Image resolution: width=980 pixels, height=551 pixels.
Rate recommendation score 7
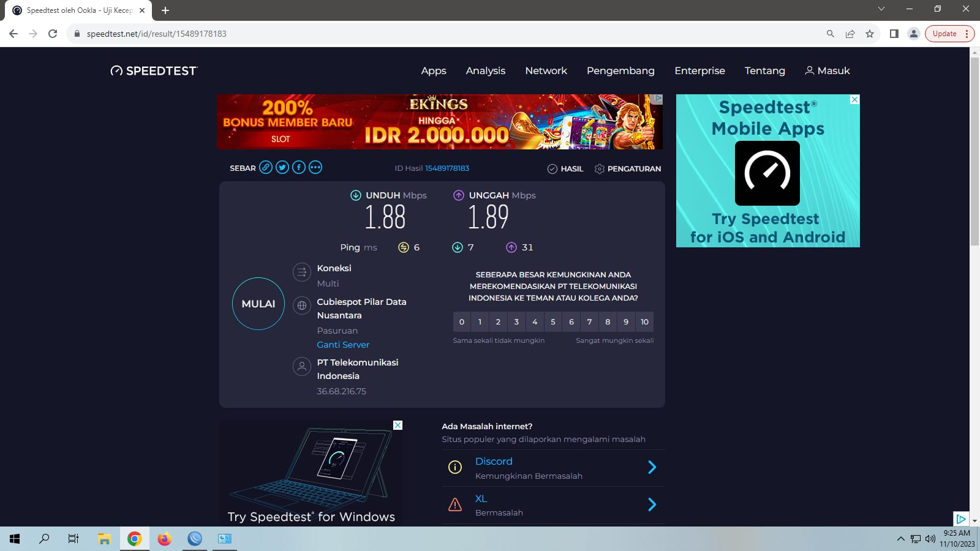tap(589, 322)
